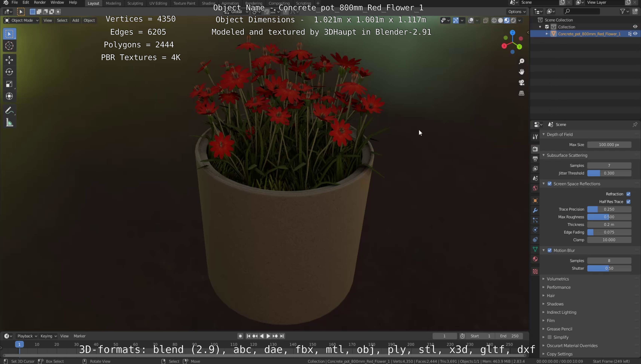Open the Physics properties tab
641x364 pixels.
(x=535, y=230)
